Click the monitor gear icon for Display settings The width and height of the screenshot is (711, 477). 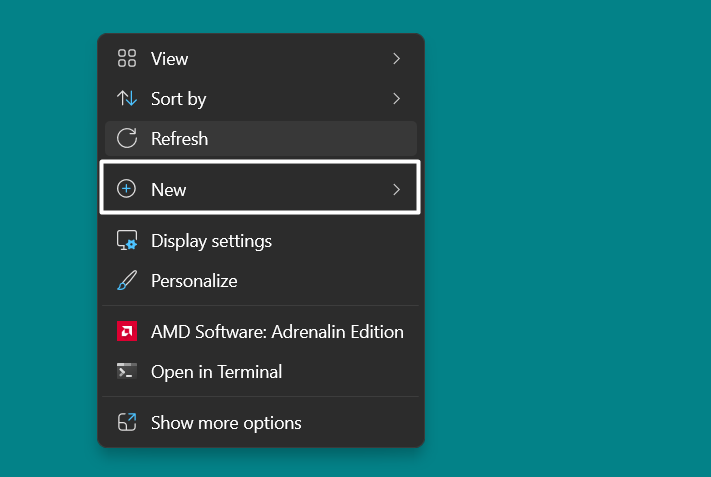(x=127, y=241)
